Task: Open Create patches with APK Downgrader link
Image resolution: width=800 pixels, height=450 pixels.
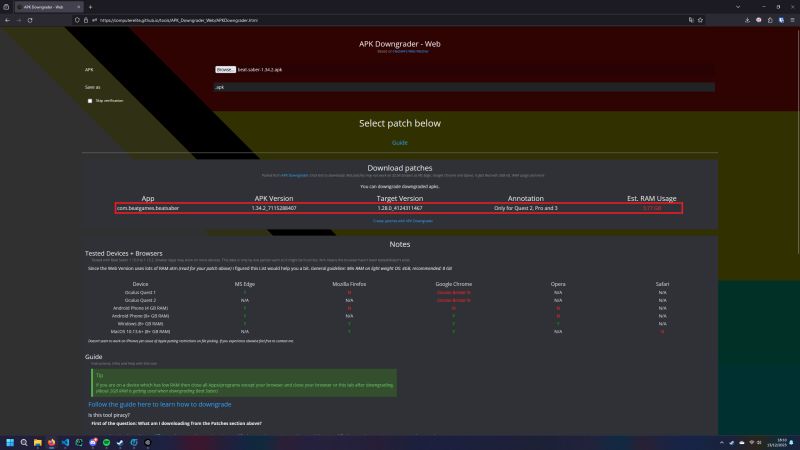Action: (x=403, y=221)
